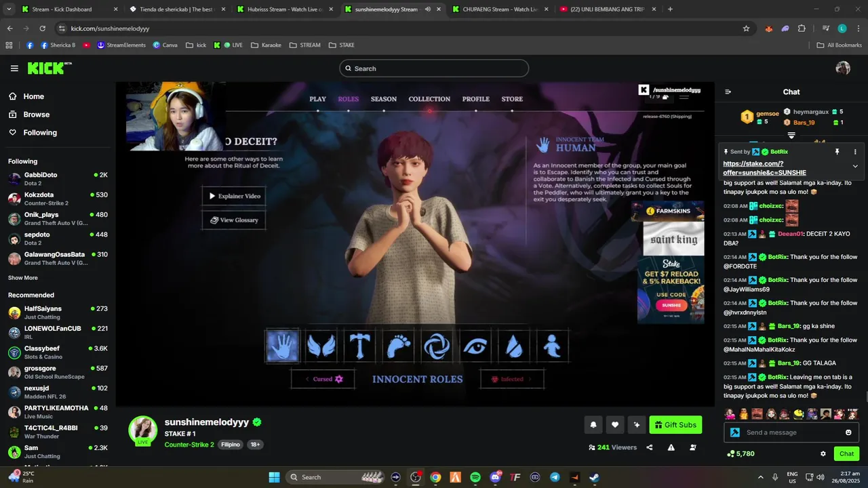Image resolution: width=868 pixels, height=488 pixels.
Task: View channel points balance 5,780
Action: click(x=741, y=453)
